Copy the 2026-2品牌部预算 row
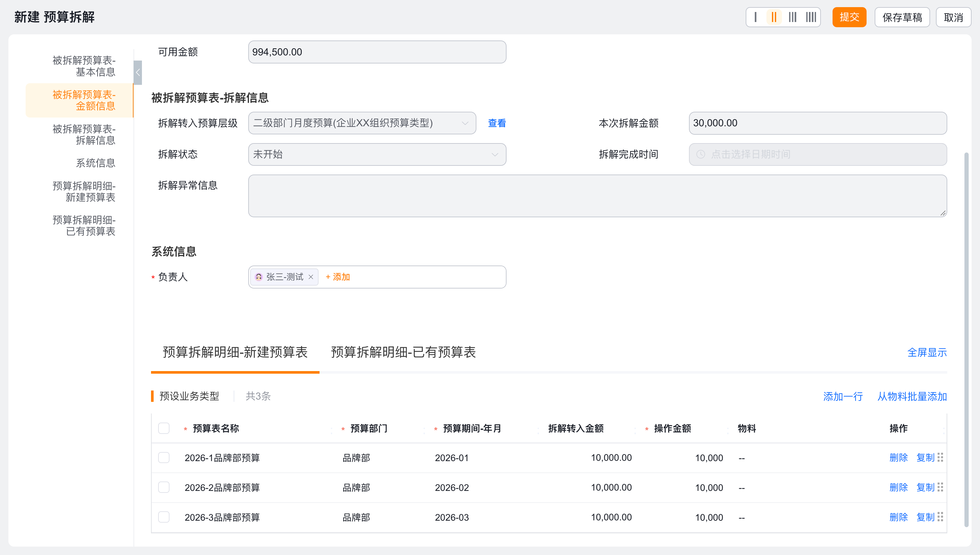Image resolution: width=980 pixels, height=555 pixels. [x=926, y=487]
